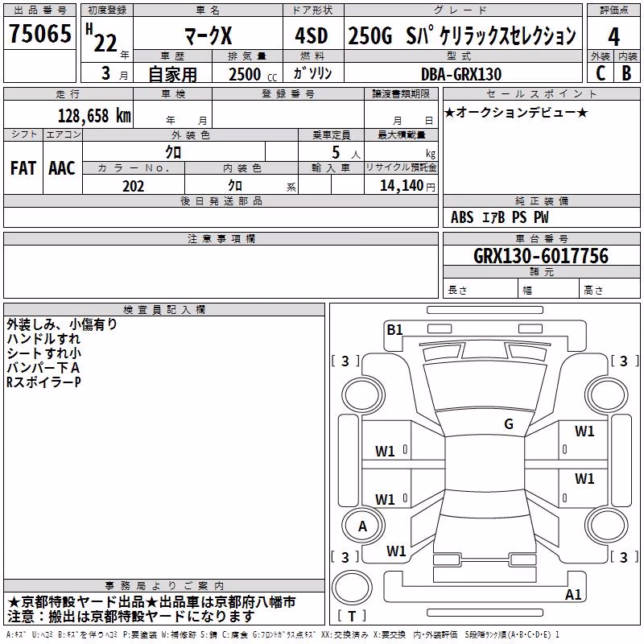Select the seating capacity 5 人
The width and height of the screenshot is (644, 644).
point(346,153)
